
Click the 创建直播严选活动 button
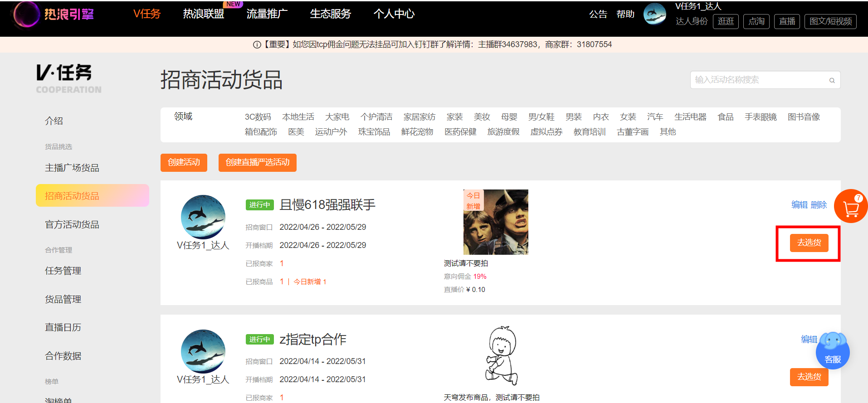(258, 163)
